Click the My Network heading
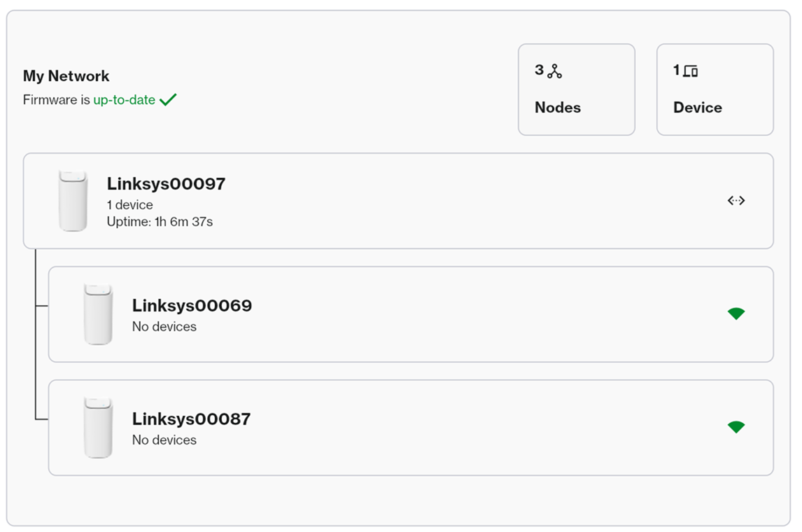The width and height of the screenshot is (802, 532). pyautogui.click(x=66, y=76)
